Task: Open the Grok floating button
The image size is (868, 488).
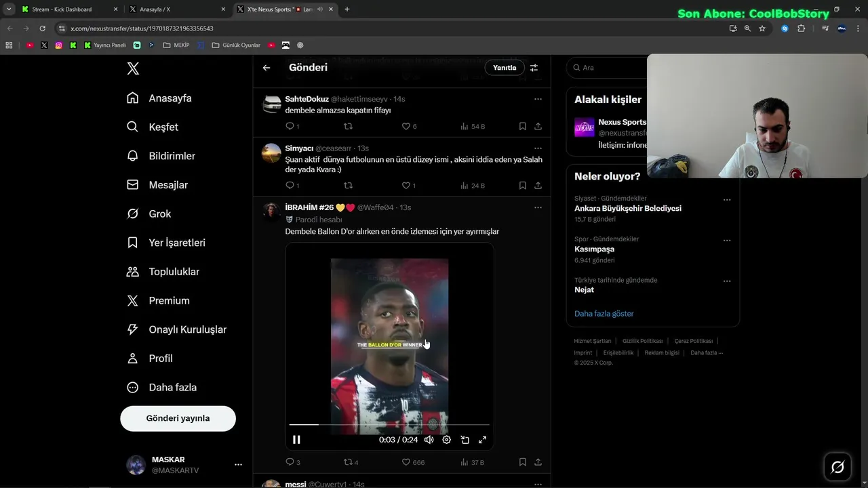Action: coord(837,466)
